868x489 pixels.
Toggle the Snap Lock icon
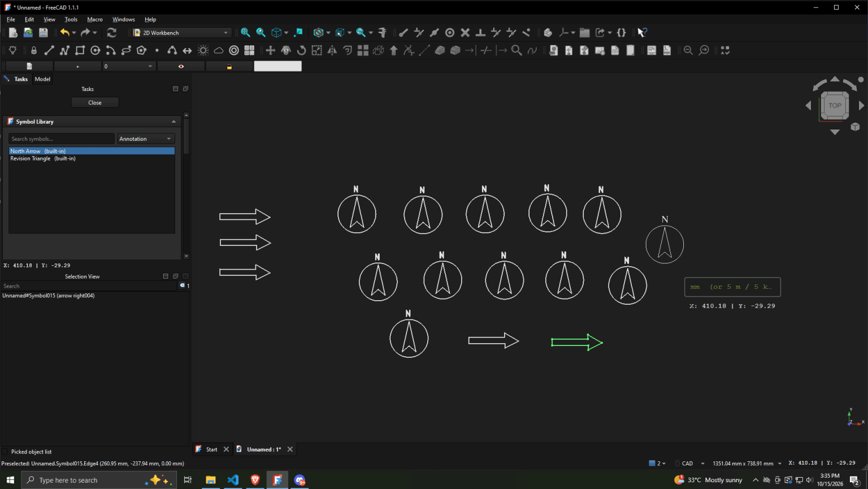click(x=34, y=50)
